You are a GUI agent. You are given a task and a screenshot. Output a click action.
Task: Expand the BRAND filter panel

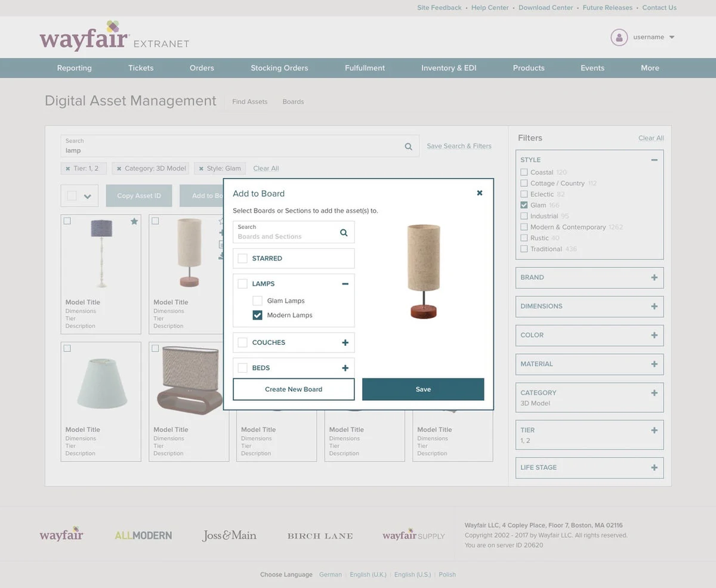pyautogui.click(x=654, y=277)
